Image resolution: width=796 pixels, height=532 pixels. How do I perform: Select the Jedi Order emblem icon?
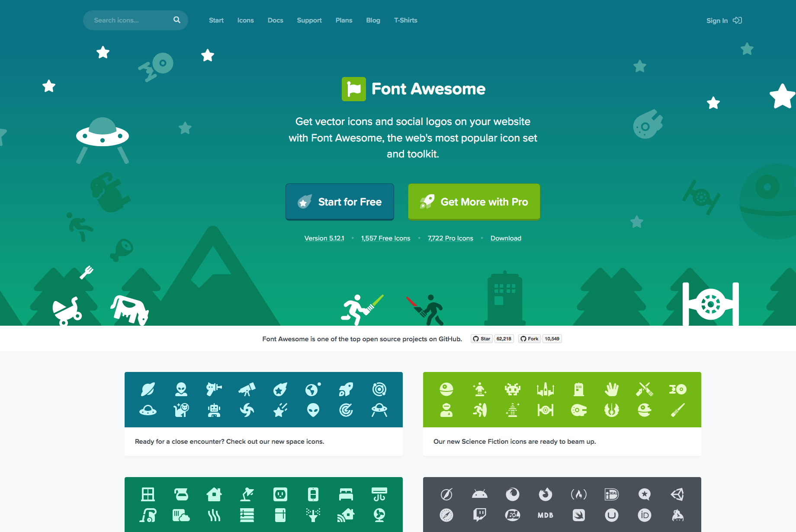click(612, 410)
